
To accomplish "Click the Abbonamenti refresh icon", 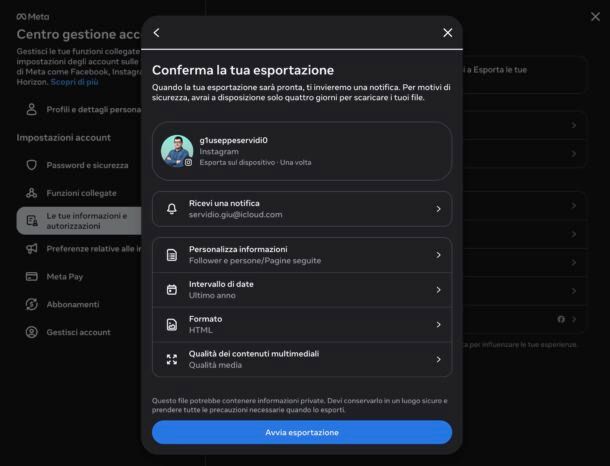I will coord(32,304).
